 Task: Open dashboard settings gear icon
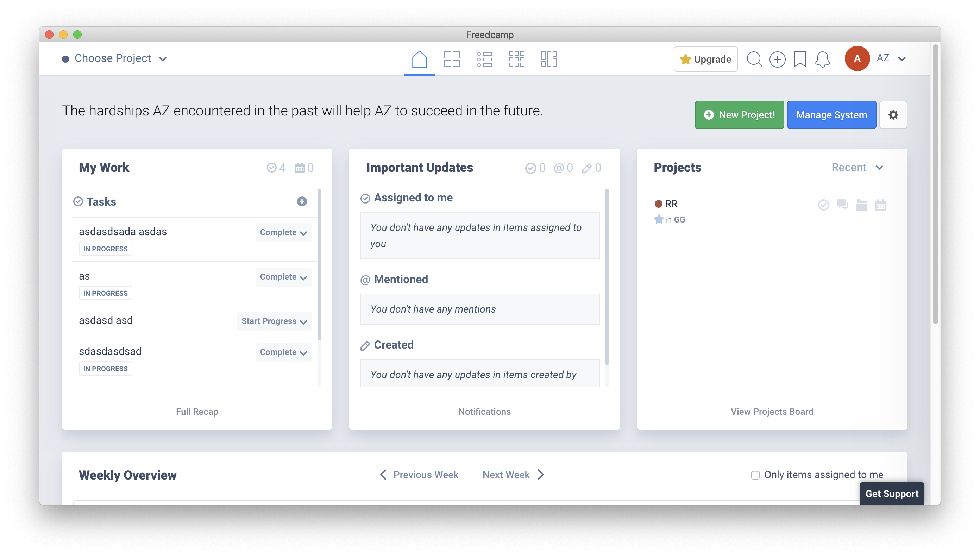point(893,115)
